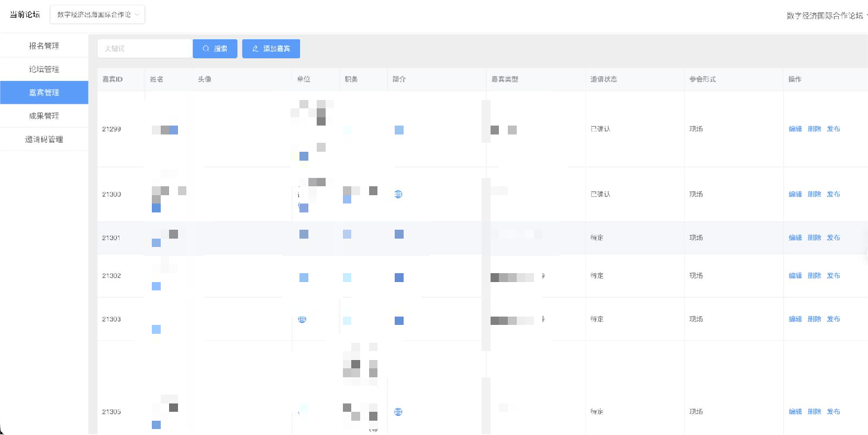Image resolution: width=868 pixels, height=435 pixels.
Task: Expand the top-right 数字经济国际合作论坛 menu
Action: (x=826, y=16)
